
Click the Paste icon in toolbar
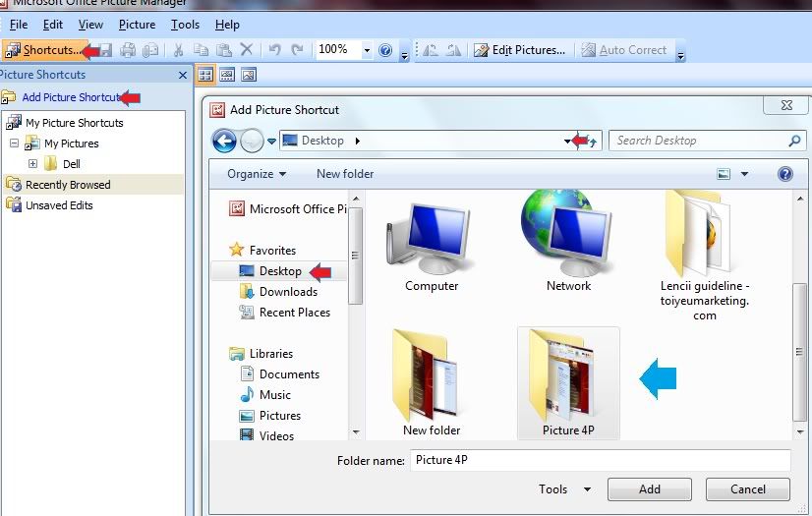(224, 50)
